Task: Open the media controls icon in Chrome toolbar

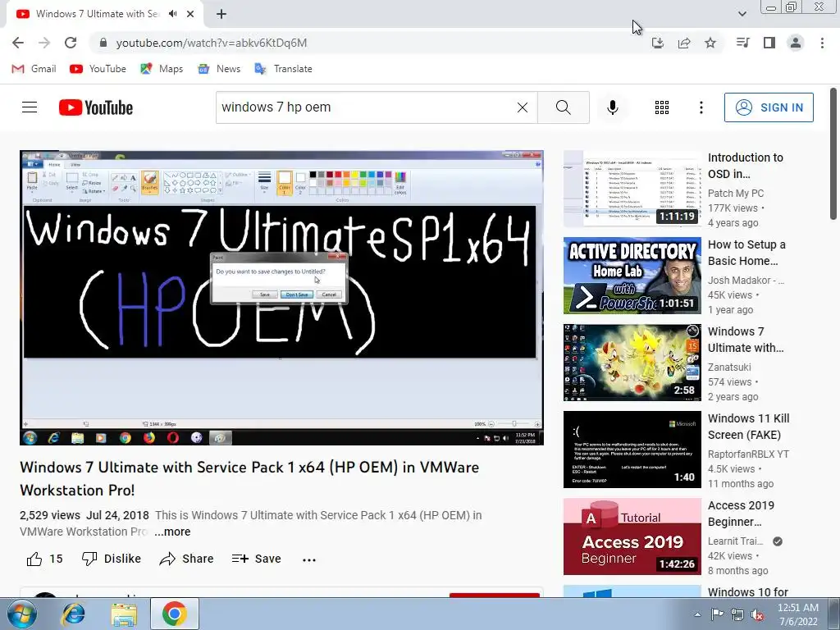Action: coord(742,43)
